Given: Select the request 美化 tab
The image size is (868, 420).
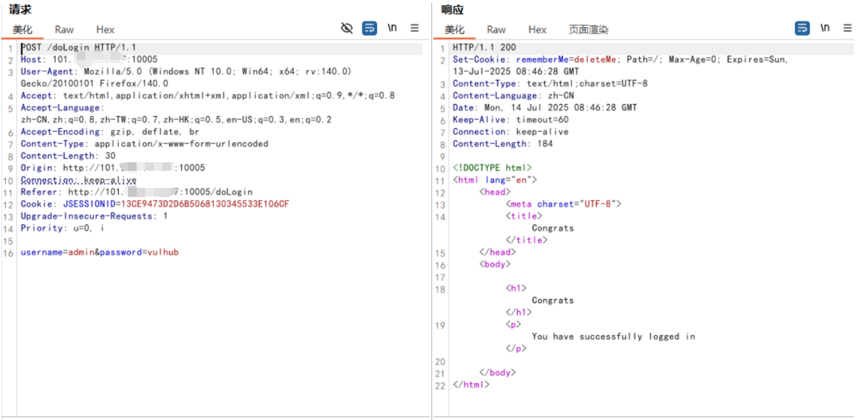Looking at the screenshot, I should pos(23,29).
